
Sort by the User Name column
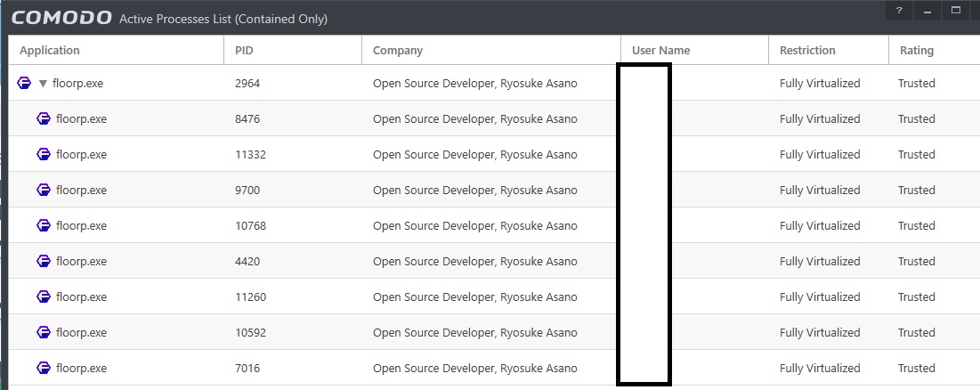point(660,51)
